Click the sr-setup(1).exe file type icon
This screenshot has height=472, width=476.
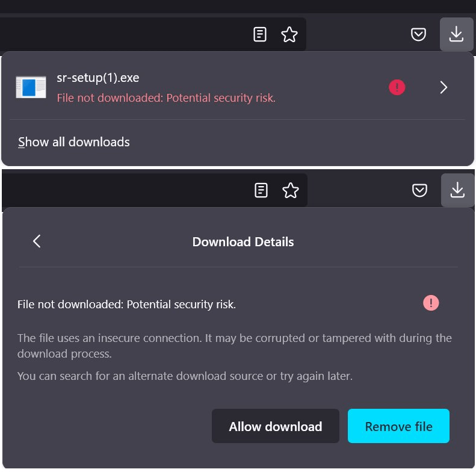[31, 88]
